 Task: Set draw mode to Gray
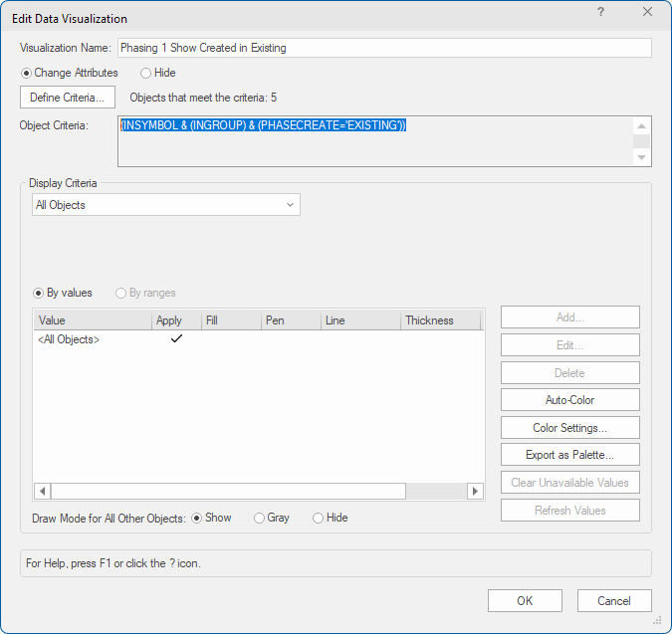pos(259,518)
